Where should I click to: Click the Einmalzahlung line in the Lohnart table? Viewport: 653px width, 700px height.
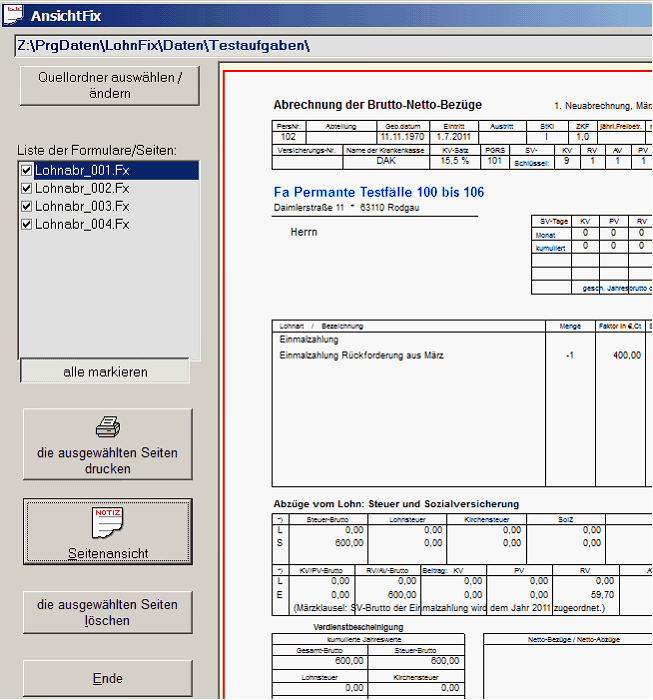coord(309,340)
